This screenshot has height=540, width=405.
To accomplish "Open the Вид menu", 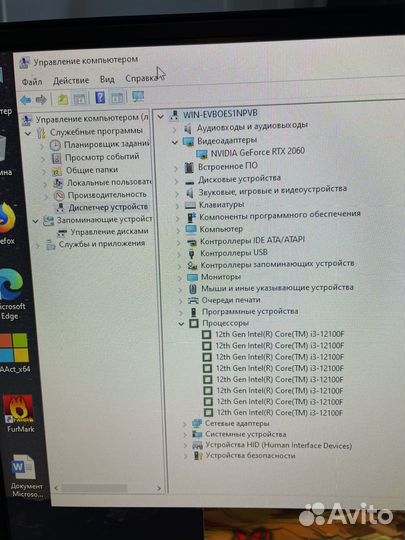I will 107,80.
